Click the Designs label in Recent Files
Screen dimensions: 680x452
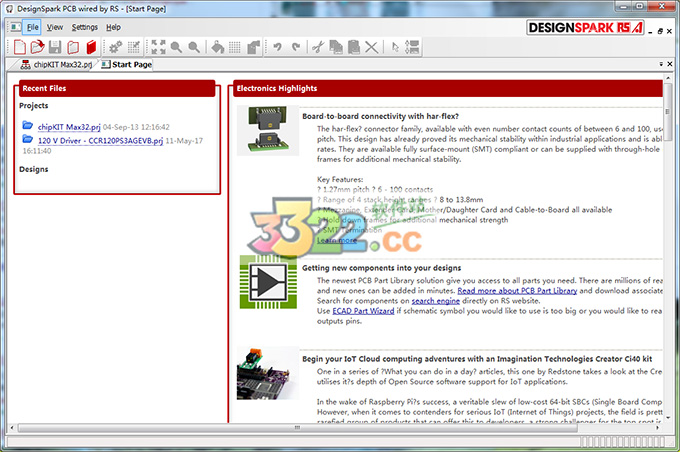coord(34,169)
